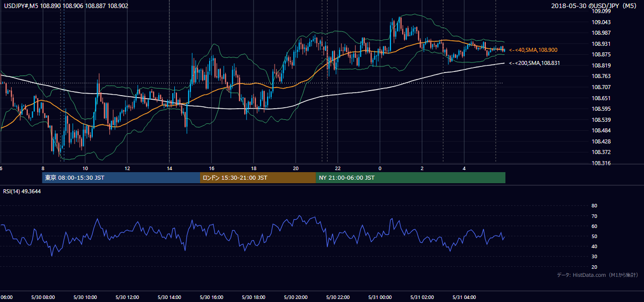The width and height of the screenshot is (644, 302).
Task: Click the 5/31 04:00 time label
Action: coord(464,297)
